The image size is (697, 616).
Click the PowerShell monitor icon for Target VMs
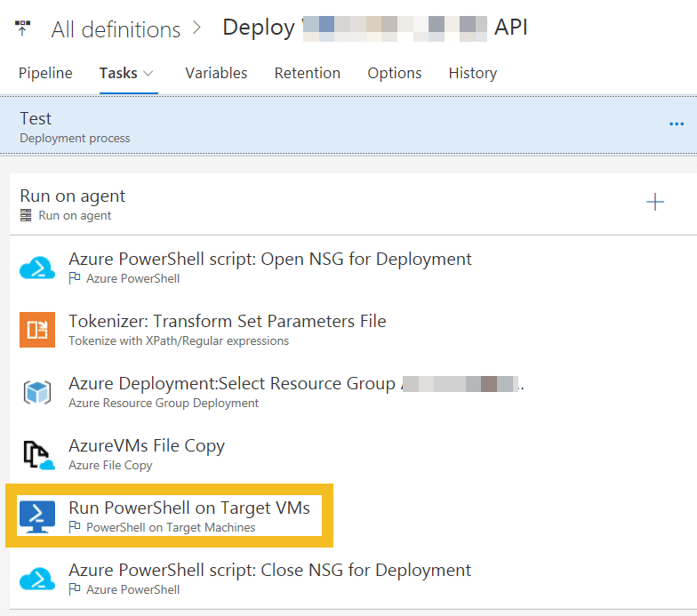(37, 516)
